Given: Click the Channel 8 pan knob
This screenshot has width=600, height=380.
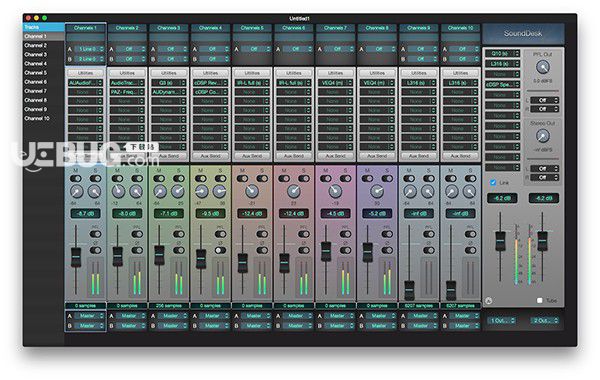Looking at the screenshot, I should [377, 191].
